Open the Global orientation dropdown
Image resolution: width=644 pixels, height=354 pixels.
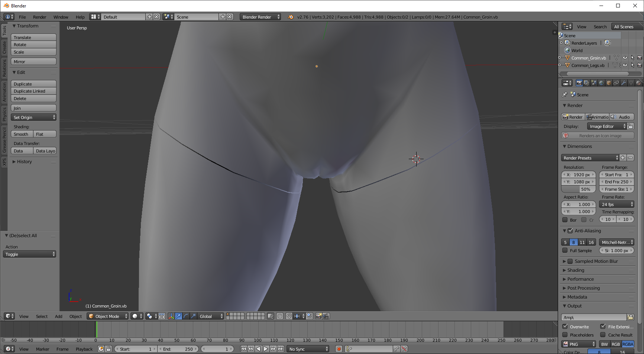[211, 316]
